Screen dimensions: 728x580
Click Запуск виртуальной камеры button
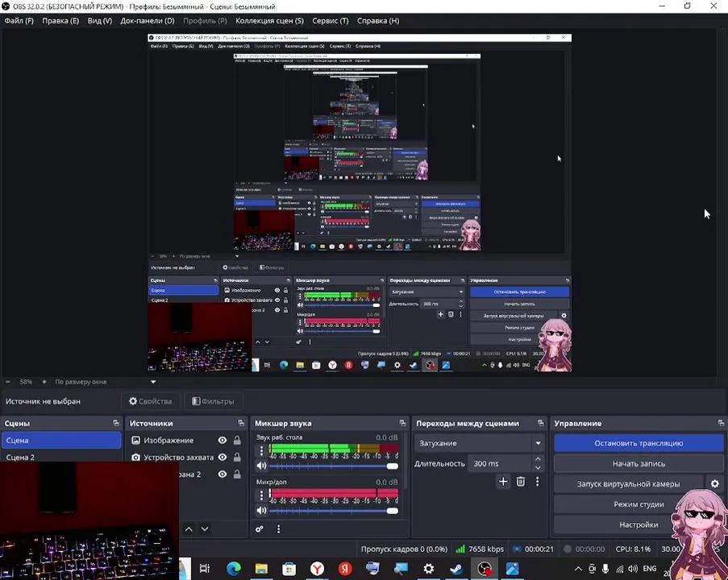point(628,484)
